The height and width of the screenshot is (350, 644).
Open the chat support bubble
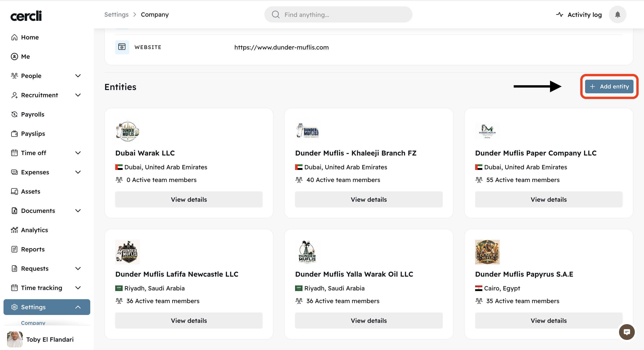point(626,332)
